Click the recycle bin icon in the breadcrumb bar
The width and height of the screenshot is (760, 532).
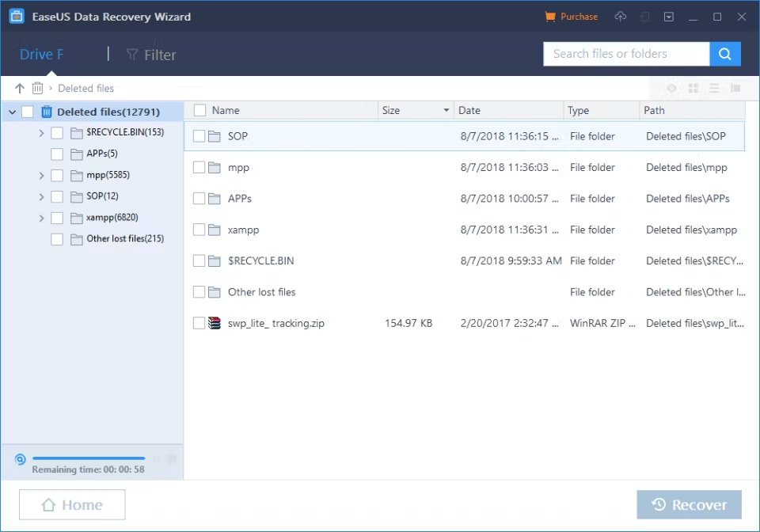click(36, 88)
